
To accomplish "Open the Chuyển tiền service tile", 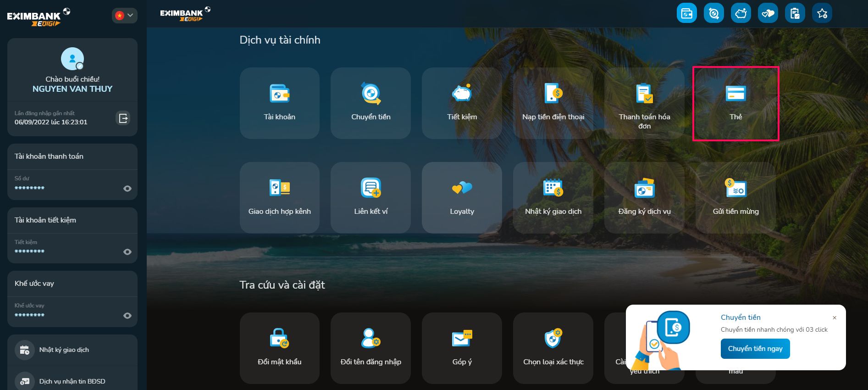I will (x=370, y=103).
